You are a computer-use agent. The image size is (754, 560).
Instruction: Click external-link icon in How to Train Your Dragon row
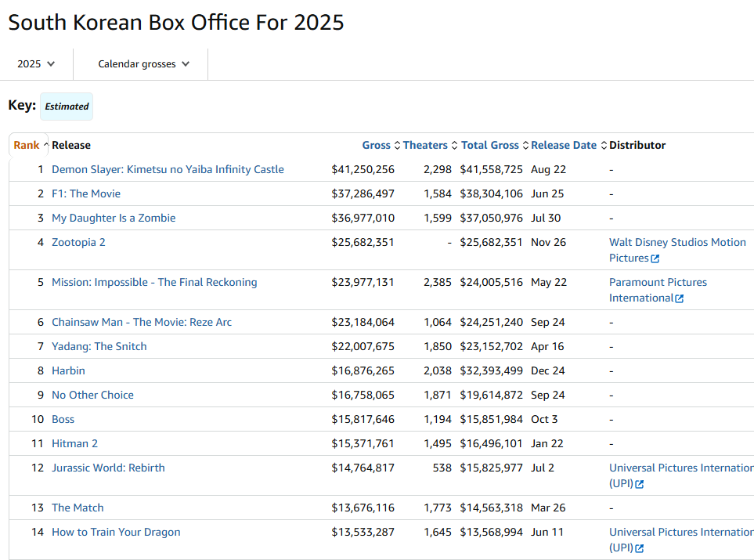639,548
